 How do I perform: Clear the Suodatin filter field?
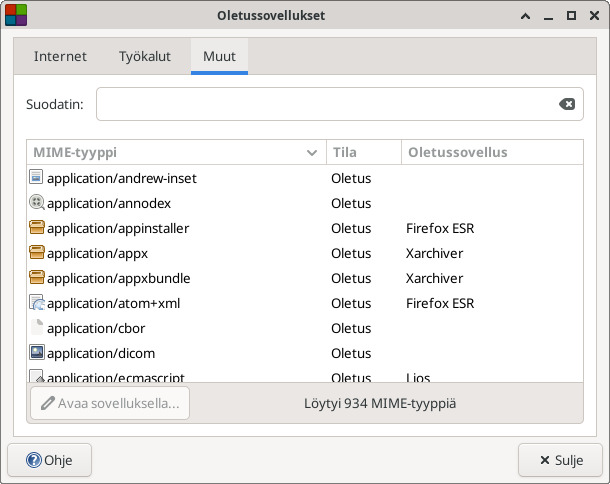coord(566,104)
